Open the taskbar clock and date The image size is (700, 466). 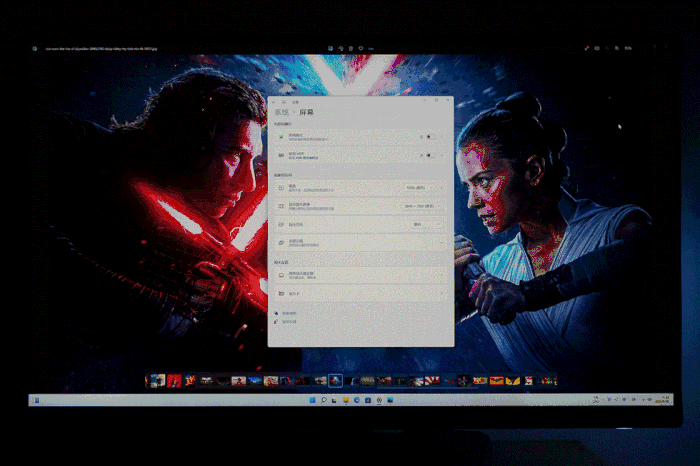point(663,400)
